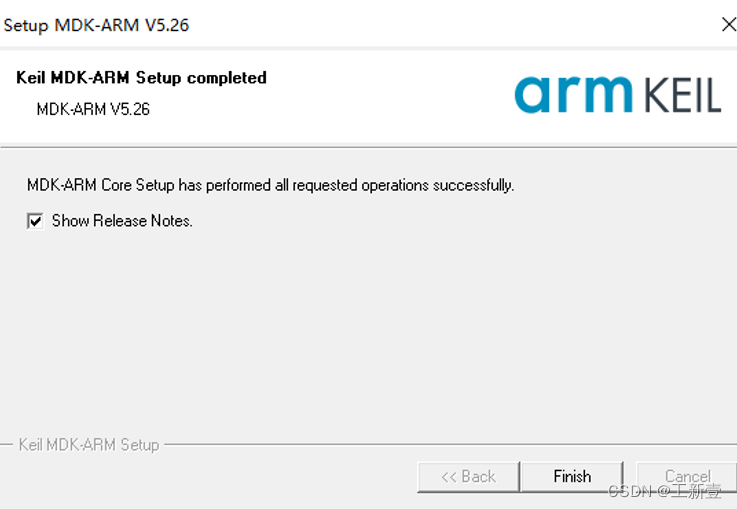Image resolution: width=737 pixels, height=509 pixels.
Task: Click Finish to complete setup
Action: [572, 477]
